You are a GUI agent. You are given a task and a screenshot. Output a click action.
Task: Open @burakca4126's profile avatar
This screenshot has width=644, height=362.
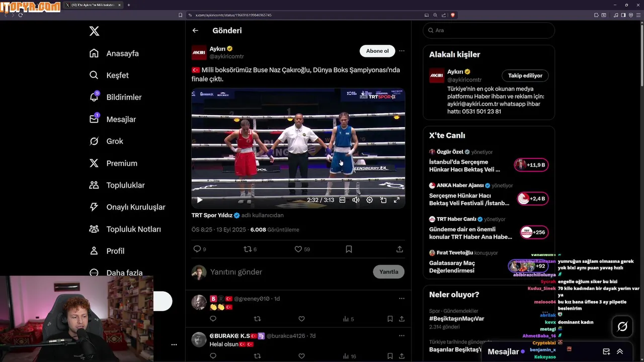199,339
